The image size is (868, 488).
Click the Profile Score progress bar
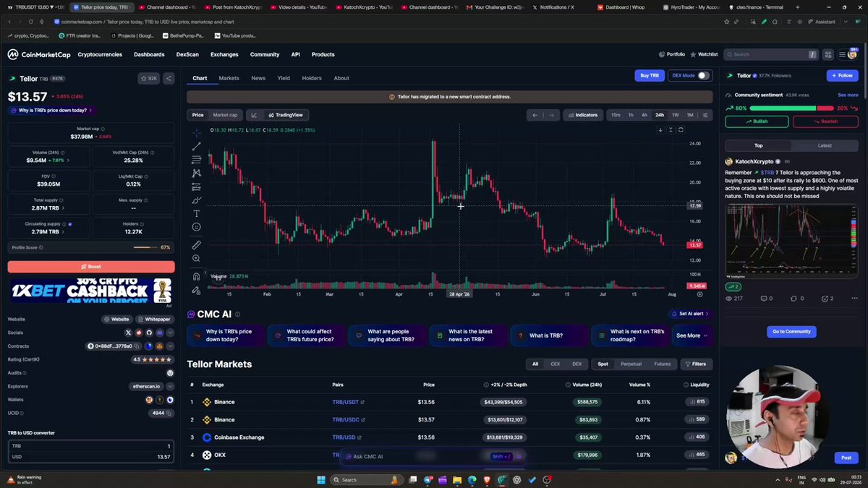[146, 247]
